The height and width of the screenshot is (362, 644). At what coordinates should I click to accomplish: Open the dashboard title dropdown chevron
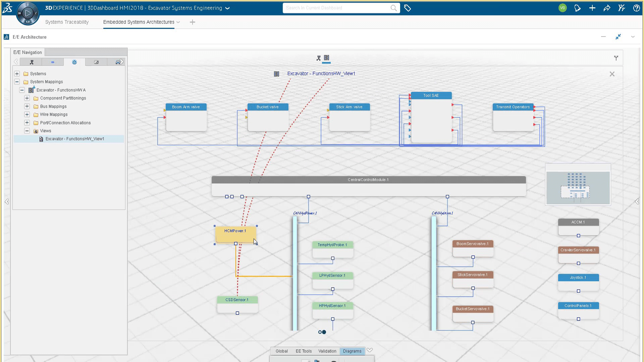(227, 8)
